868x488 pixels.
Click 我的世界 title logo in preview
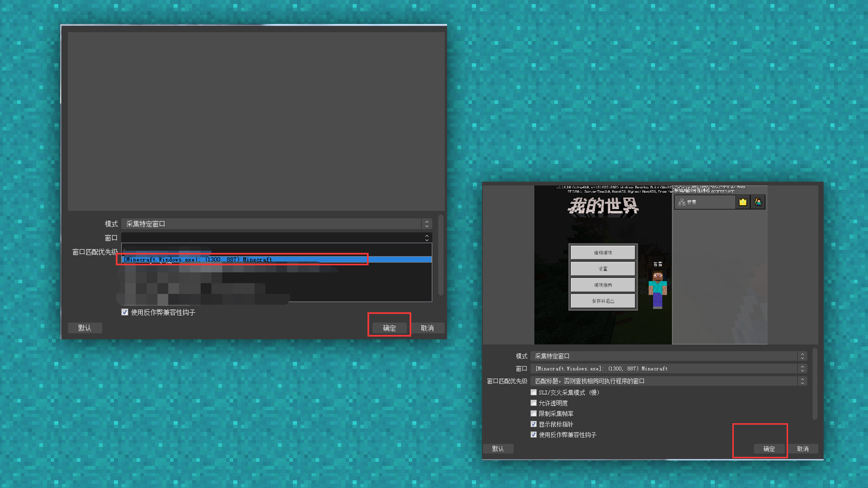click(x=603, y=206)
